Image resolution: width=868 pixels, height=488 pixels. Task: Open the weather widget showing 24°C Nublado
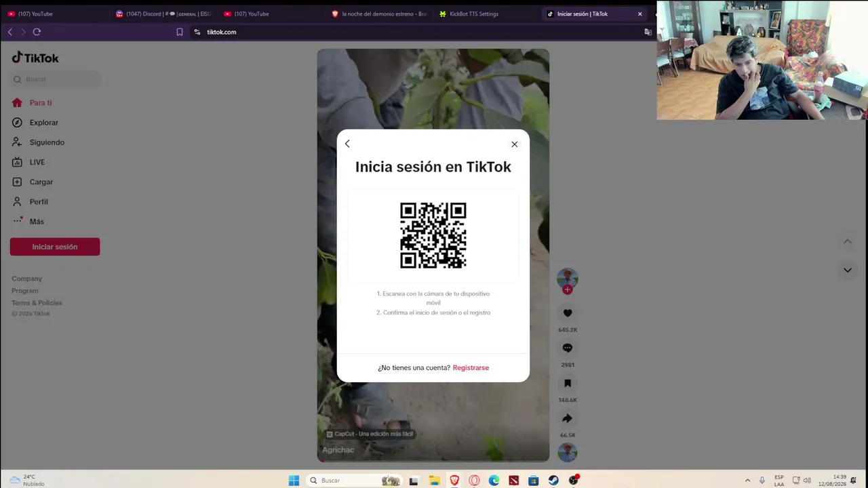tap(27, 481)
